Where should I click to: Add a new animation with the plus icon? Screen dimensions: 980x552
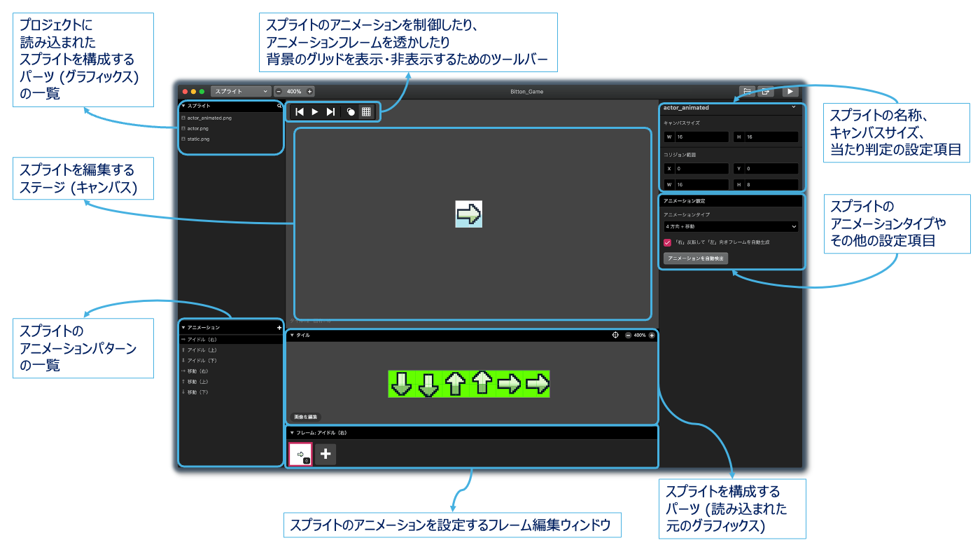coord(279,327)
